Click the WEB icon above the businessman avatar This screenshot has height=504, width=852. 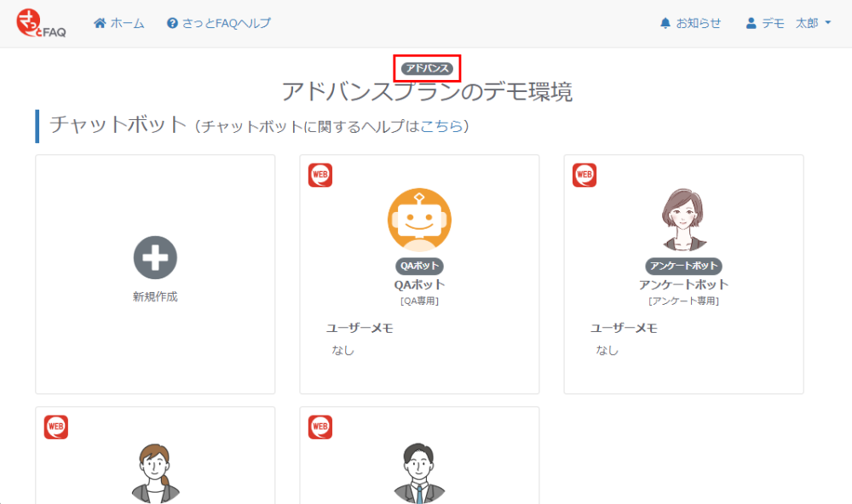(x=320, y=427)
